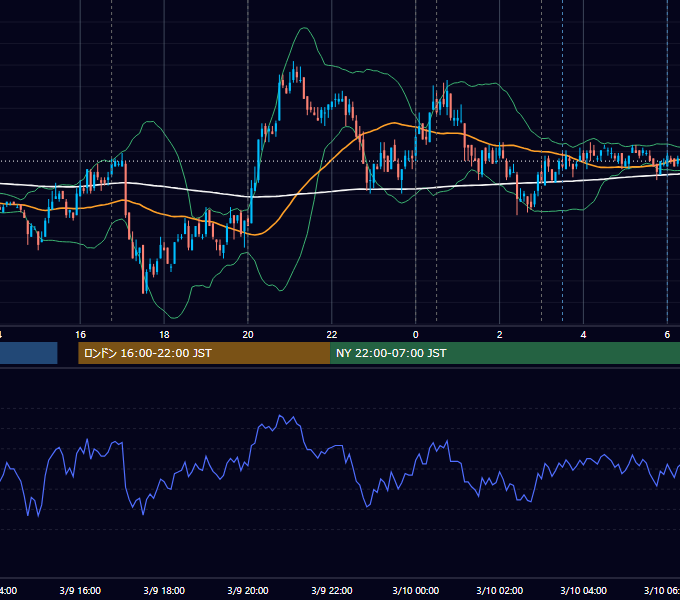The width and height of the screenshot is (680, 600).
Task: Click the '20' hour label on the upper time axis
Action: pos(248,335)
